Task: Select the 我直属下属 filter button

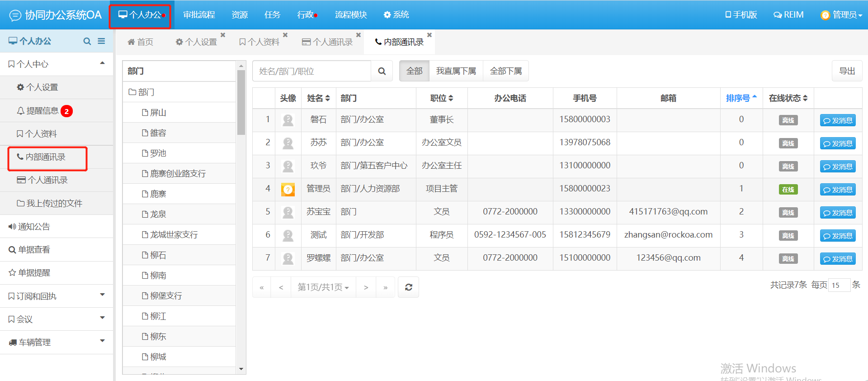Action: (x=456, y=71)
